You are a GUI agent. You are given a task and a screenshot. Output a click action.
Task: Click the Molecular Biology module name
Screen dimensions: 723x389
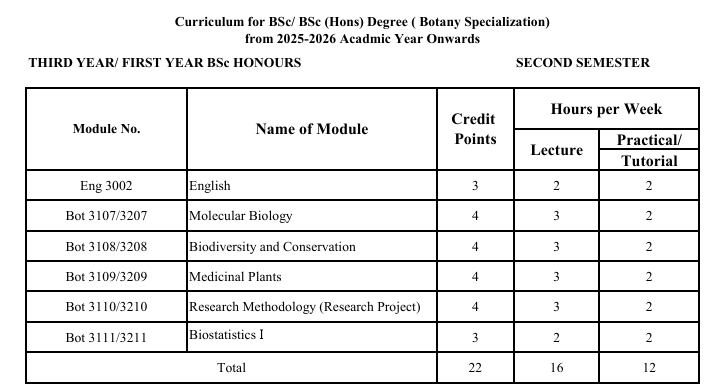241,216
